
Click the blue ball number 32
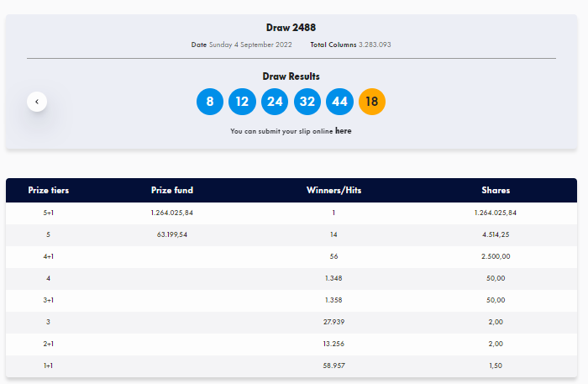(x=307, y=102)
